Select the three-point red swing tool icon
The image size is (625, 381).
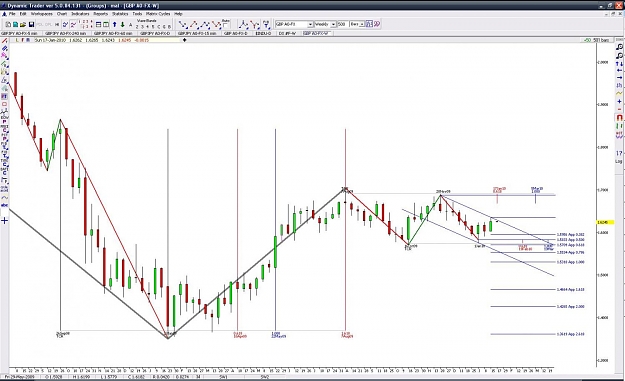click(195, 25)
